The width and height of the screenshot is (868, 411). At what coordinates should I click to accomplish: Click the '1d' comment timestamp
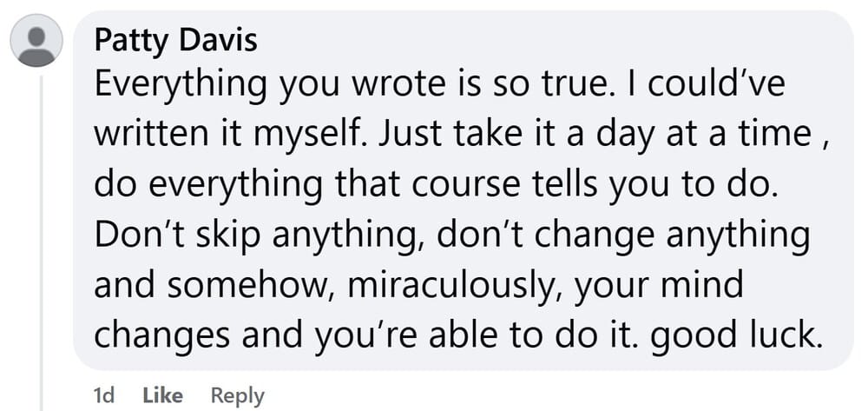(103, 395)
